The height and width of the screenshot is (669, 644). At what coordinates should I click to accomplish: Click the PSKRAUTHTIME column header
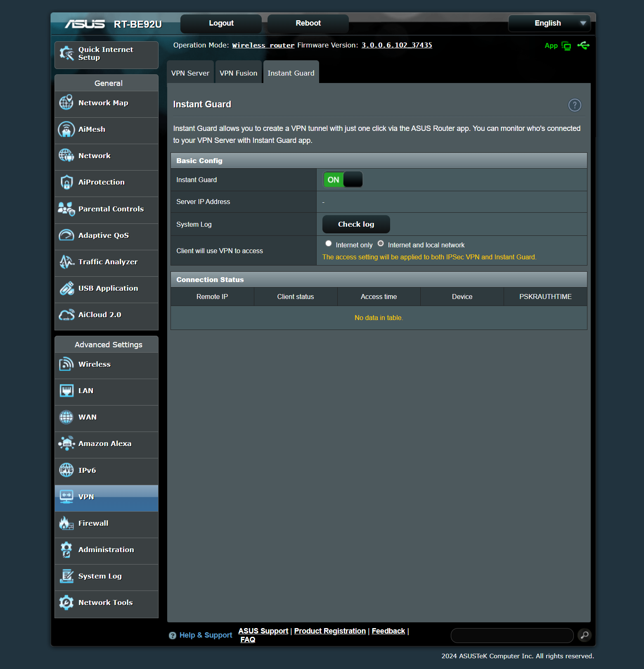tap(546, 297)
